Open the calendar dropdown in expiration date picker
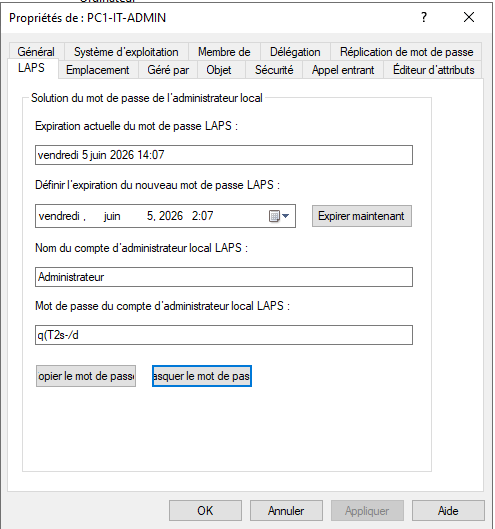This screenshot has width=495, height=529. coord(279,216)
